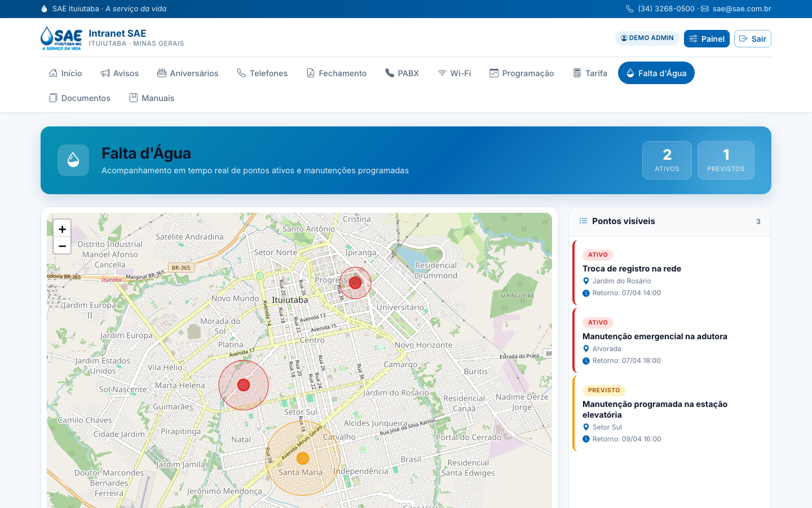Image resolution: width=812 pixels, height=508 pixels.
Task: Zoom out on the map
Action: (62, 246)
